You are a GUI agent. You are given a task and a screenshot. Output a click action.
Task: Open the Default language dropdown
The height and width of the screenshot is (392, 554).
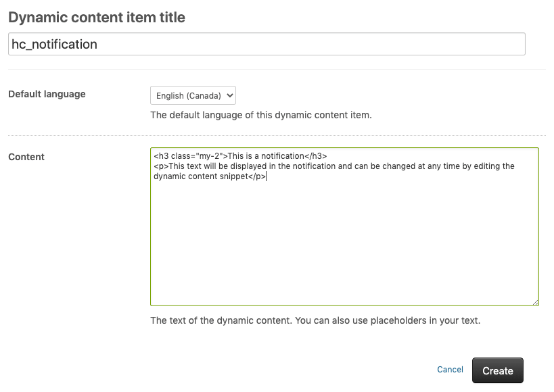[192, 96]
